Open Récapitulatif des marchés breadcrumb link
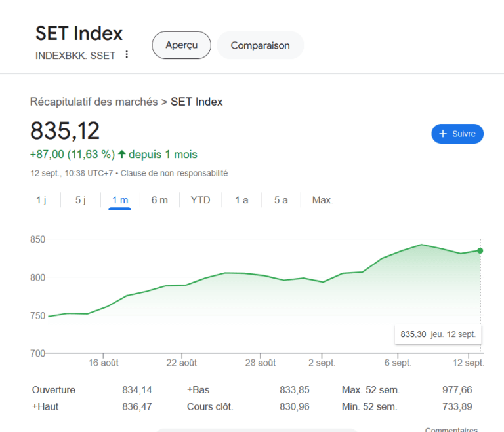The image size is (504, 432). pyautogui.click(x=94, y=102)
